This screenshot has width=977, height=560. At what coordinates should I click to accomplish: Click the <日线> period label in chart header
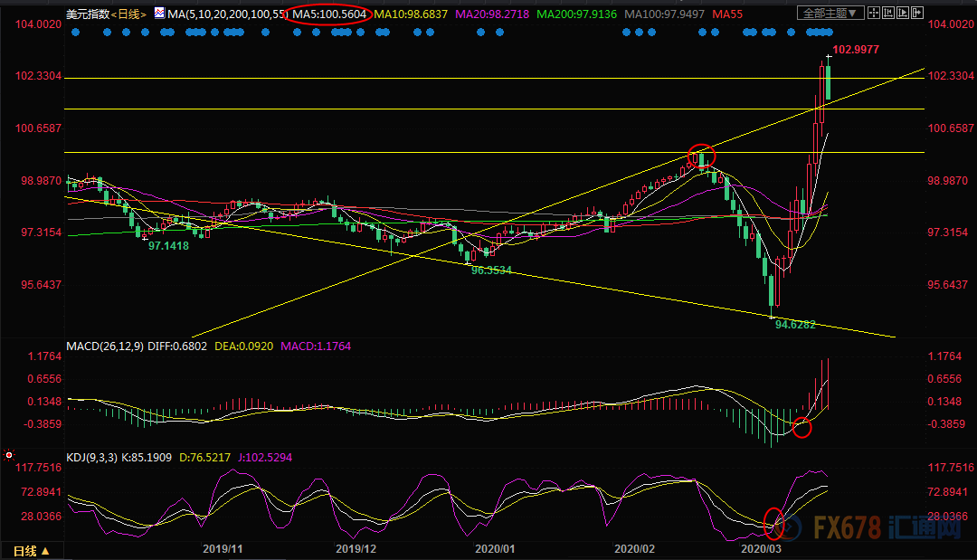(129, 14)
